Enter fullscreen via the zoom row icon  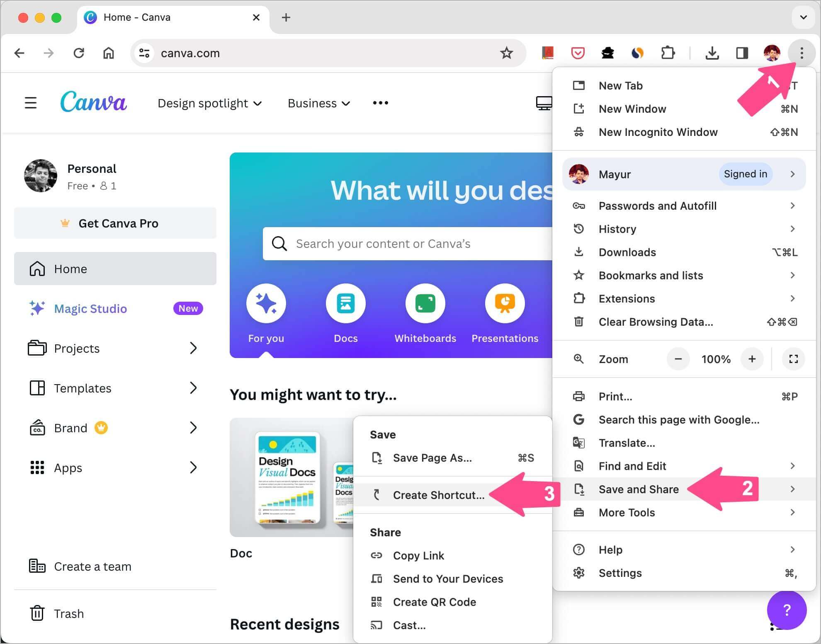793,359
